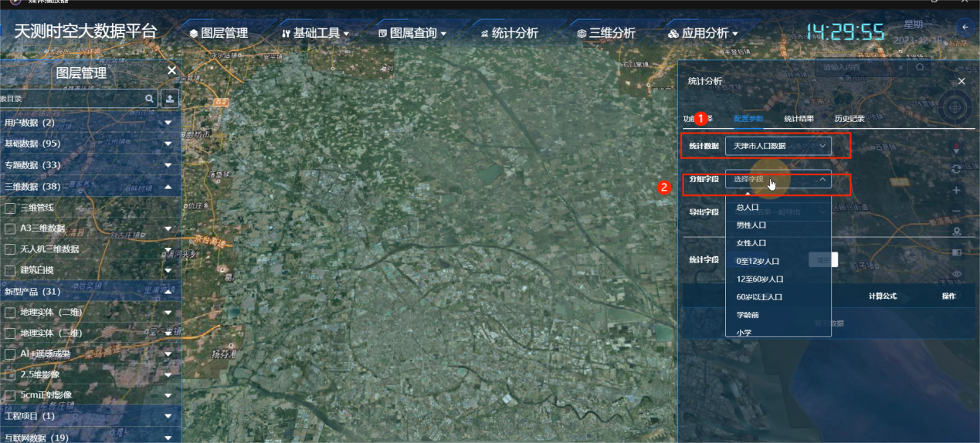Tick the 建筑白模 checkbox
The width and height of the screenshot is (980, 443).
click(10, 270)
